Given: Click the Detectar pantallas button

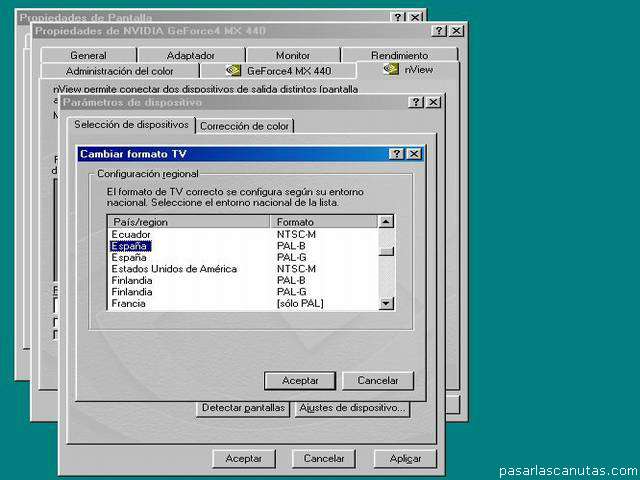Looking at the screenshot, I should point(244,408).
